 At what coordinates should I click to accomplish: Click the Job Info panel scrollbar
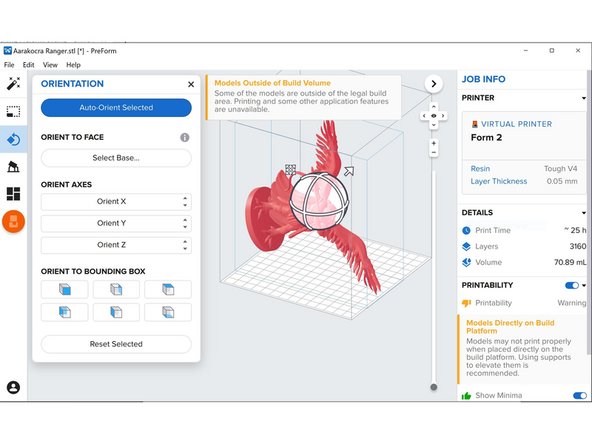tap(589, 211)
